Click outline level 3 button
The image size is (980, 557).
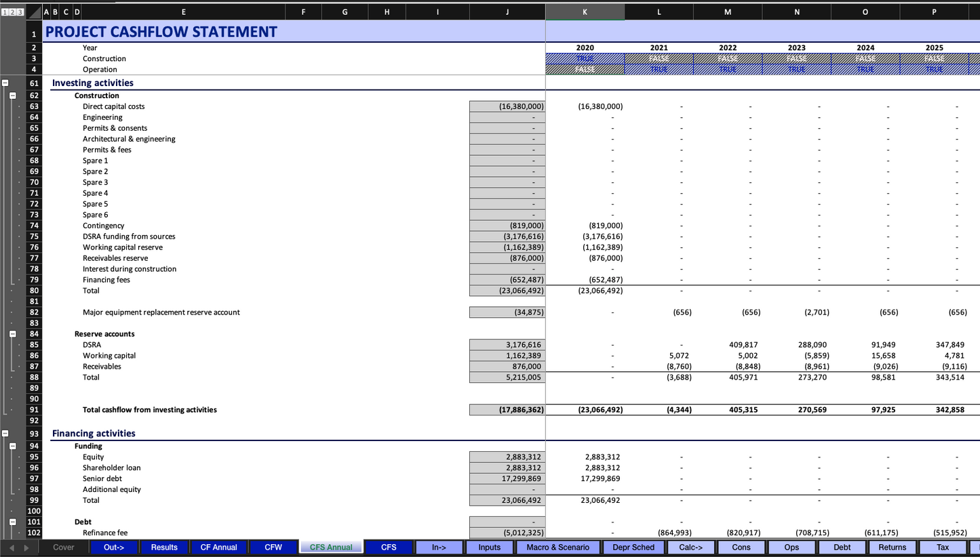[20, 12]
